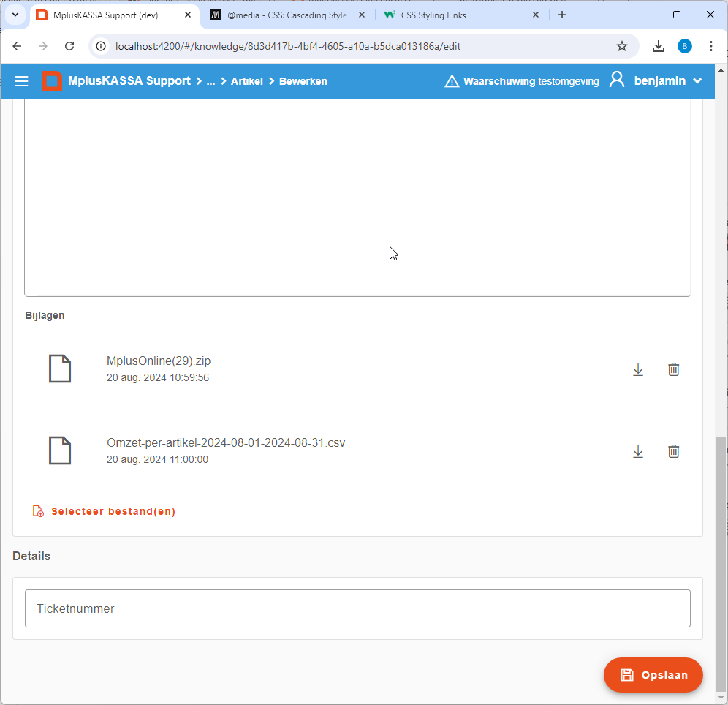Close the CSS Styling Links tab
Viewport: 728px width, 705px height.
(535, 15)
